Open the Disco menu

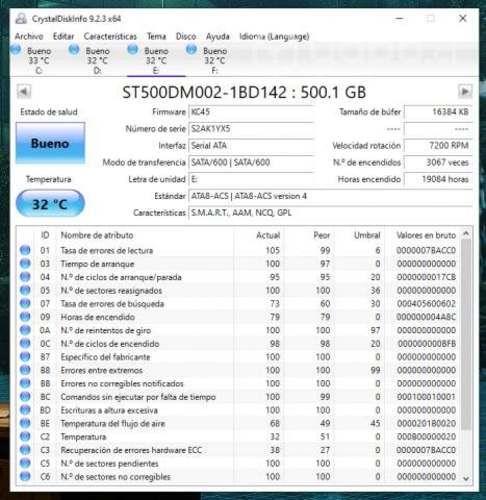pyautogui.click(x=186, y=36)
